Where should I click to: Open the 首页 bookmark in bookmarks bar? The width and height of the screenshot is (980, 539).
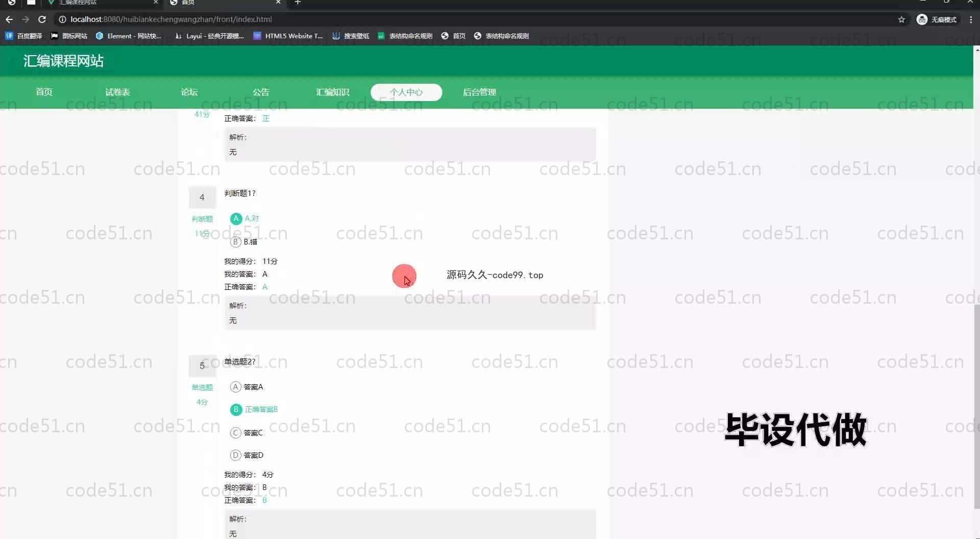click(453, 36)
